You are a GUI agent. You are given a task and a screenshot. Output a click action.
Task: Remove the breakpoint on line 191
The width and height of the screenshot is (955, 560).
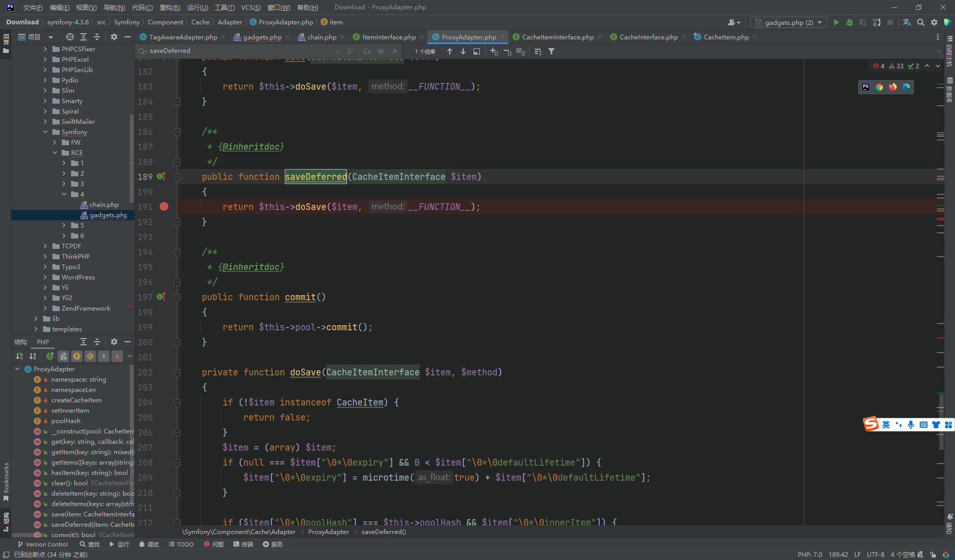[x=164, y=206]
